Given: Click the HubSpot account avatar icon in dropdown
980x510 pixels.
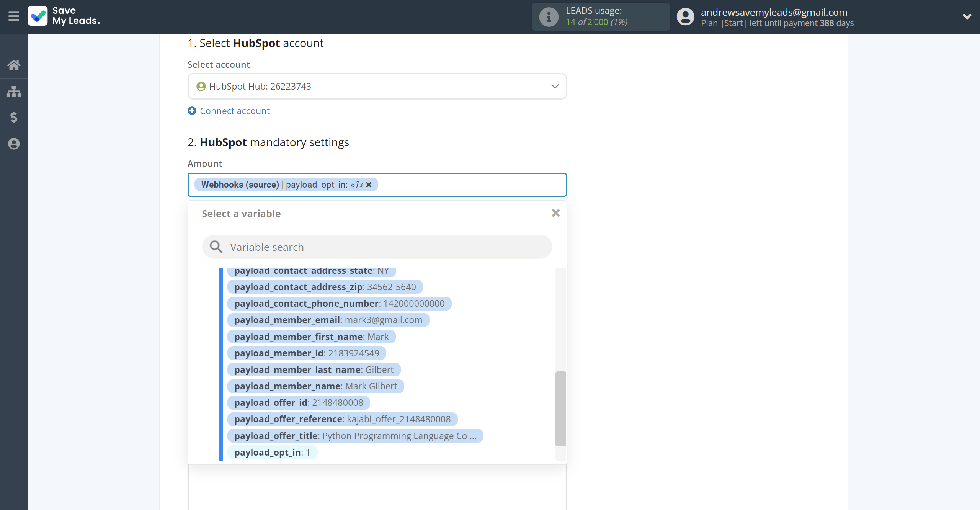Looking at the screenshot, I should 201,87.
